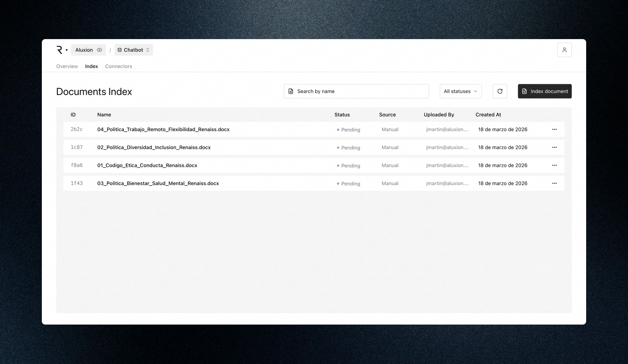Image resolution: width=628 pixels, height=364 pixels.
Task: Open the Chatbot project switcher chevrons
Action: (147, 50)
